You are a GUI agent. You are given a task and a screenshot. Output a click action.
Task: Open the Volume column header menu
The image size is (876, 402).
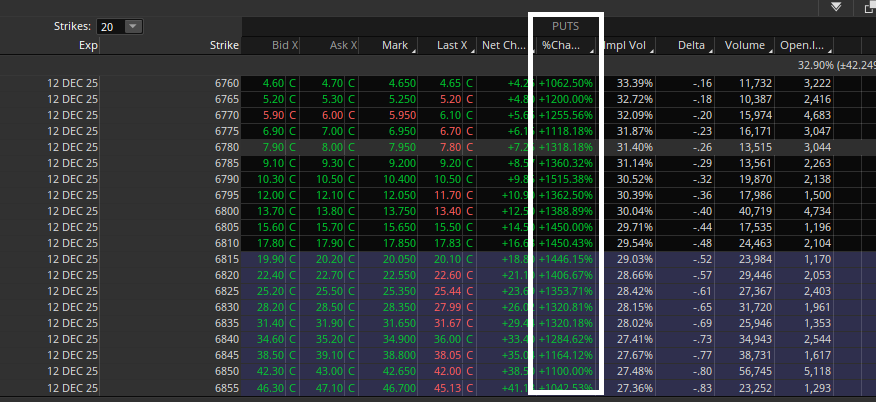coord(771,51)
